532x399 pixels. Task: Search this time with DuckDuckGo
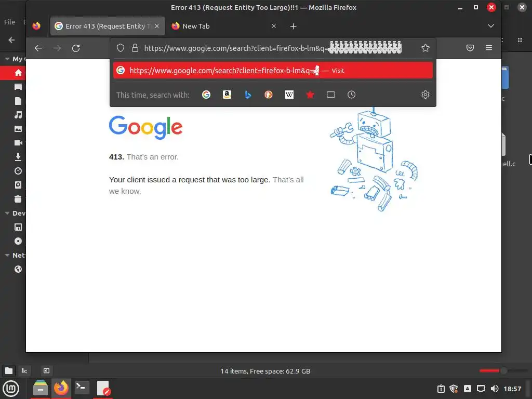coord(269,95)
